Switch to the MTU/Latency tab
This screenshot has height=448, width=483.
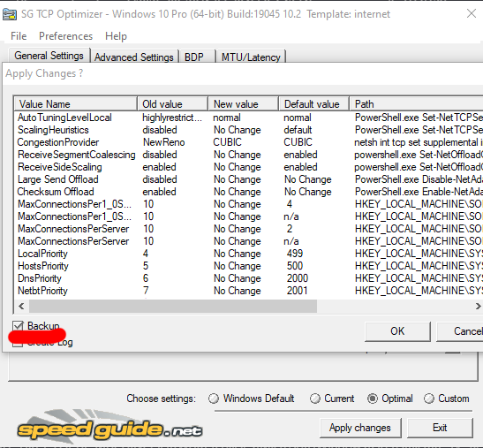coord(251,57)
